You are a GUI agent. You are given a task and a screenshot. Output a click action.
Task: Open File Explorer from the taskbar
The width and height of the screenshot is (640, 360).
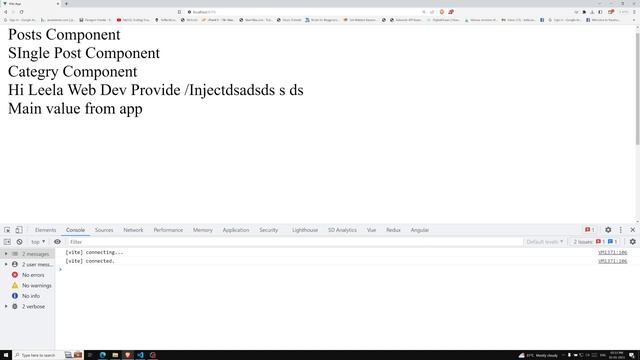coord(115,355)
